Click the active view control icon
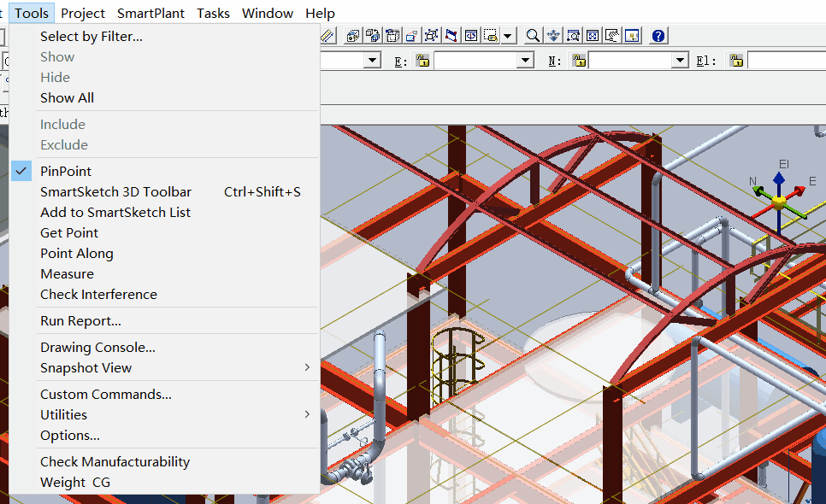826x504 pixels. tap(632, 36)
